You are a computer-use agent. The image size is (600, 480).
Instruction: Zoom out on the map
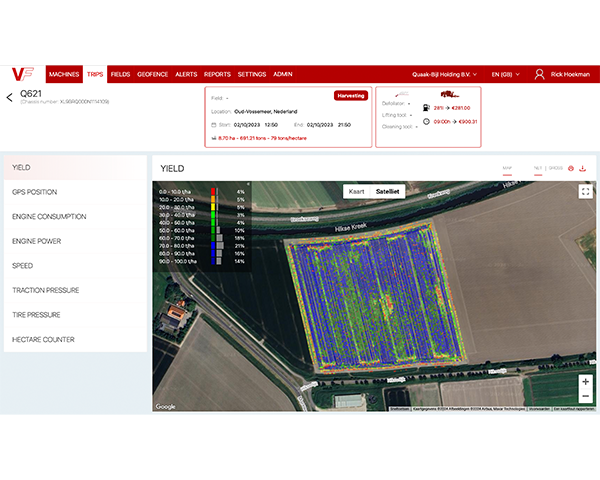pos(585,396)
